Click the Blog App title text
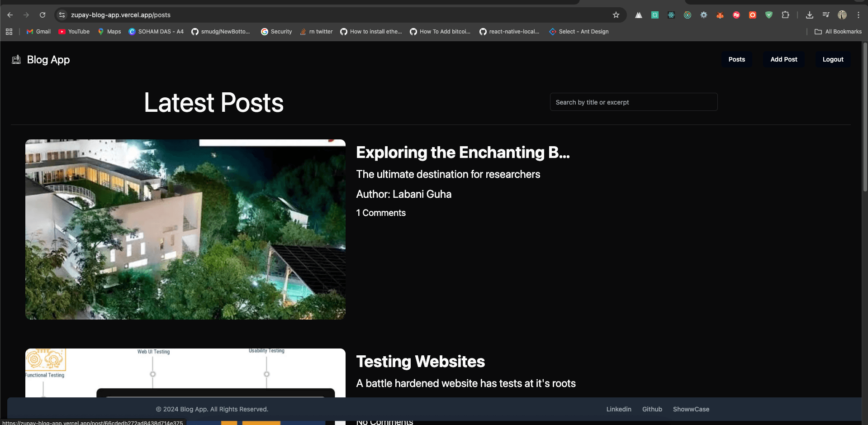868x425 pixels. tap(48, 60)
